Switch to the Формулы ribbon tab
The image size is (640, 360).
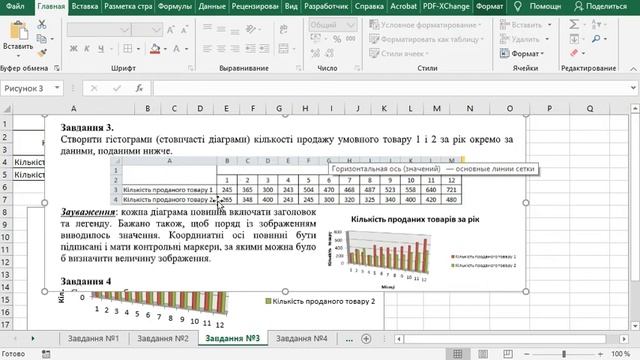click(174, 7)
